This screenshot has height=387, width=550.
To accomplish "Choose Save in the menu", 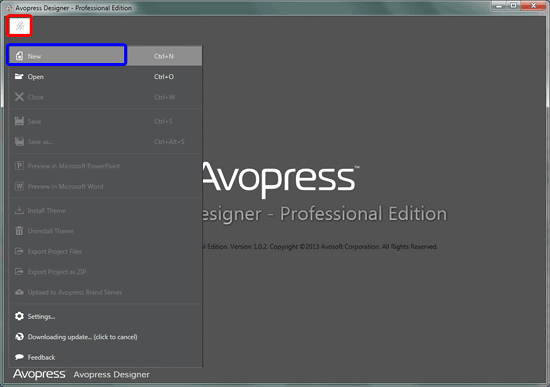I will point(105,121).
